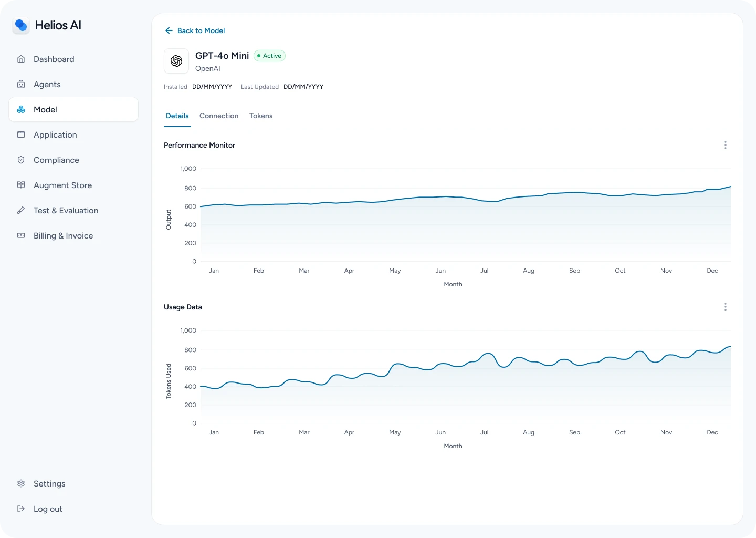The height and width of the screenshot is (538, 756).
Task: Click the Billing & Invoice card icon
Action: (x=21, y=236)
